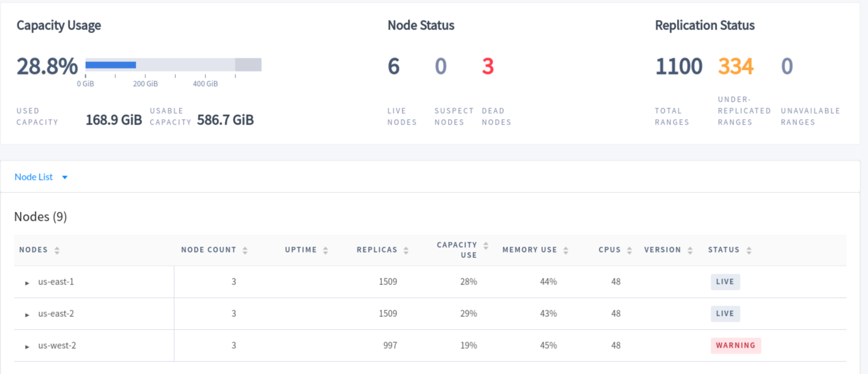The width and height of the screenshot is (868, 374).
Task: Sort by Node Count column
Action: (x=245, y=250)
